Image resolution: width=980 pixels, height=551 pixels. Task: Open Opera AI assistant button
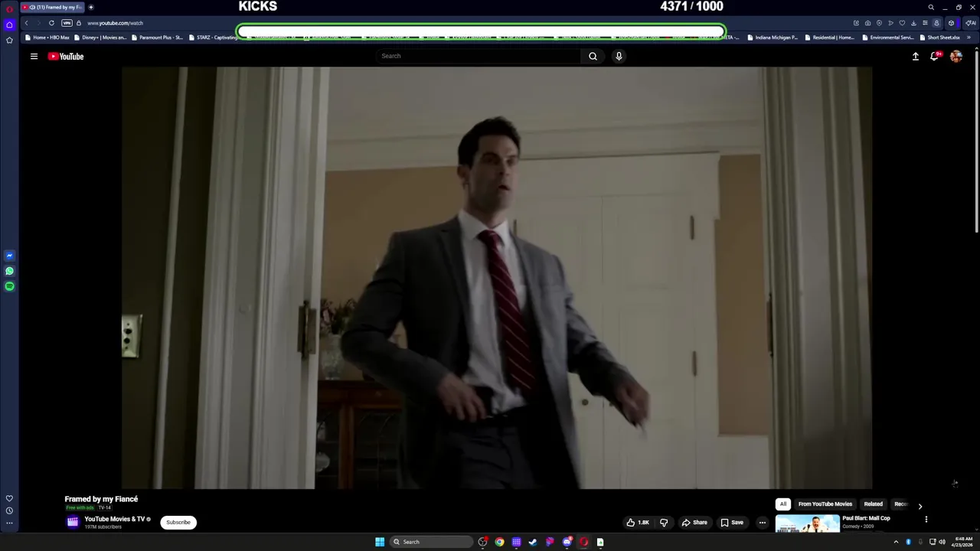[x=970, y=23]
